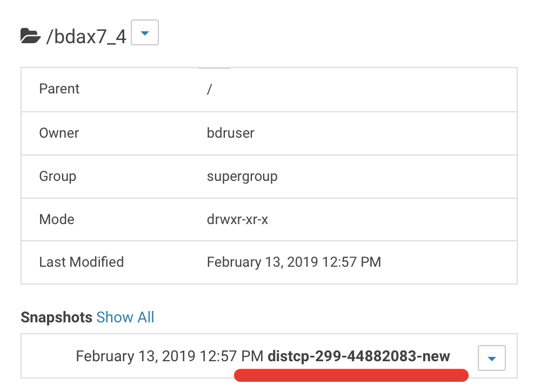Viewport: 534px width, 392px height.
Task: Click the mode value drwxr-xr-x
Action: point(238,219)
